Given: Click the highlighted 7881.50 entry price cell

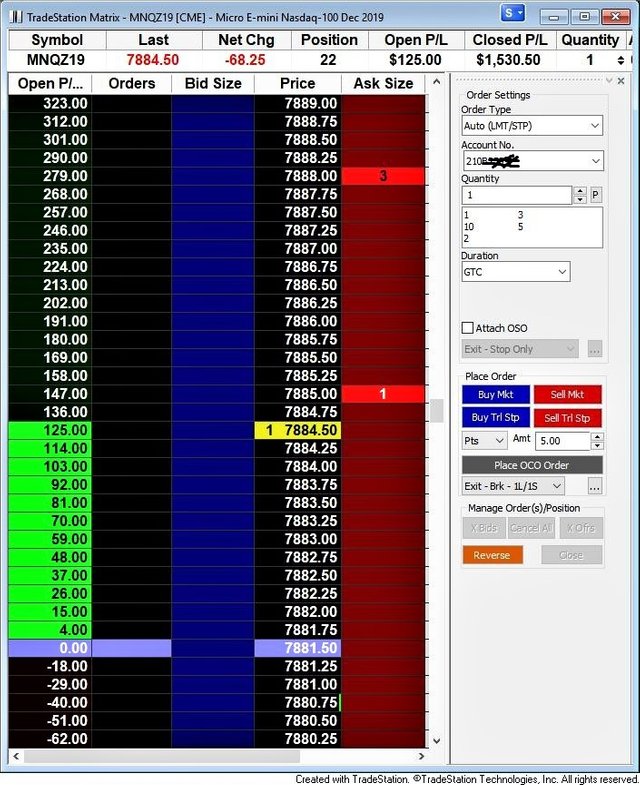Looking at the screenshot, I should (x=297, y=648).
